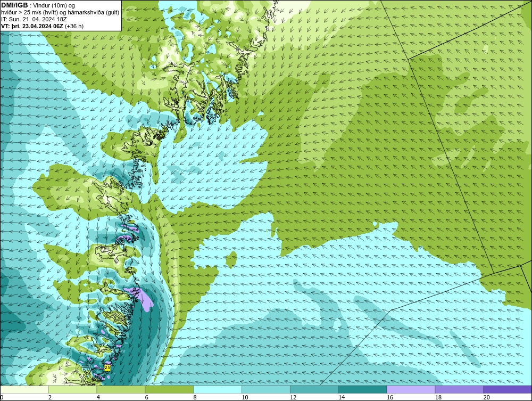Select the light green 2–4 m/s legend swatch
This screenshot has width=532, height=401.
point(72,389)
